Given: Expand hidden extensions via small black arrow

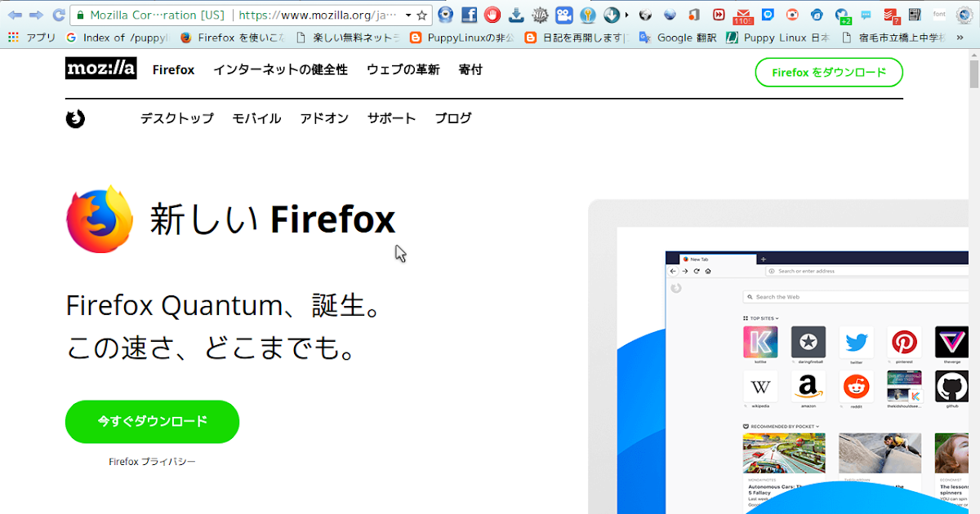Looking at the screenshot, I should (x=627, y=15).
